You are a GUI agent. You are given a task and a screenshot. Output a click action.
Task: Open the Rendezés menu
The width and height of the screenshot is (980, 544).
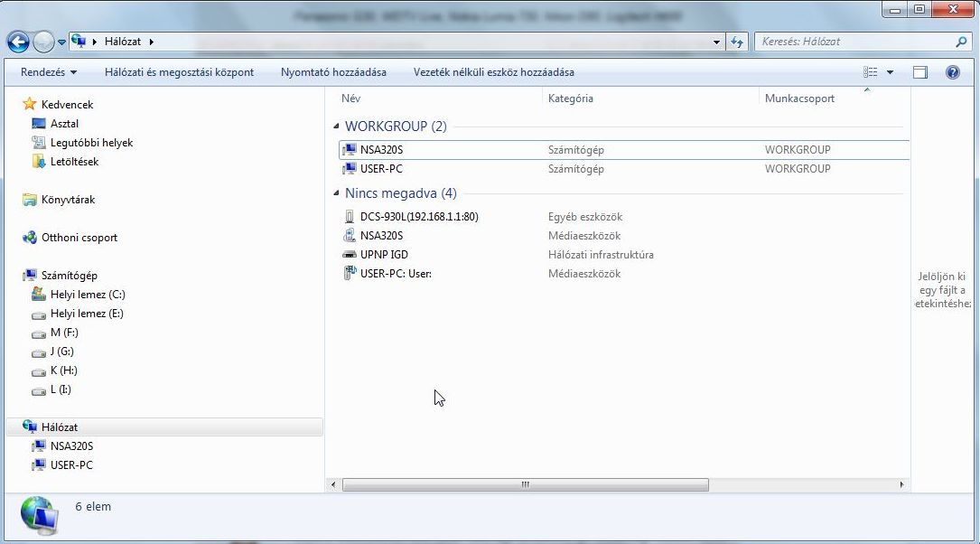(49, 72)
